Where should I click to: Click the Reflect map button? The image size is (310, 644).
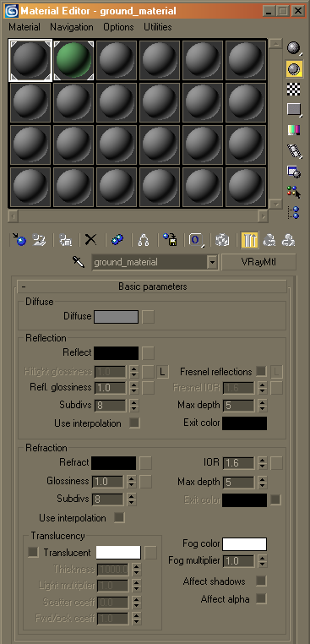149,352
